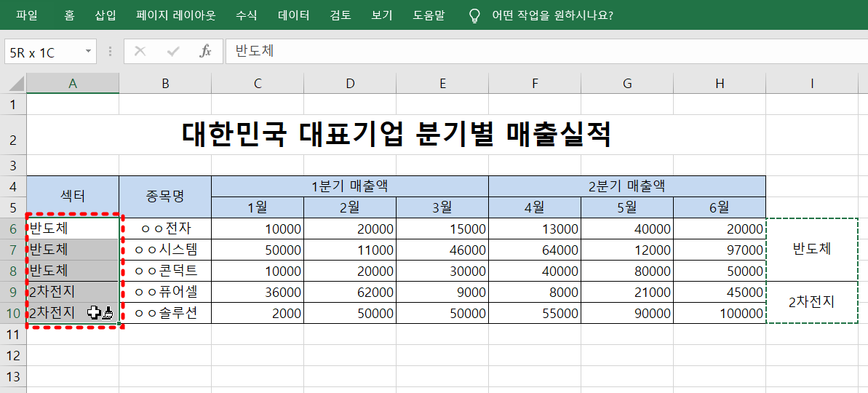Click the 2분기 매출액 merged header

(627, 186)
